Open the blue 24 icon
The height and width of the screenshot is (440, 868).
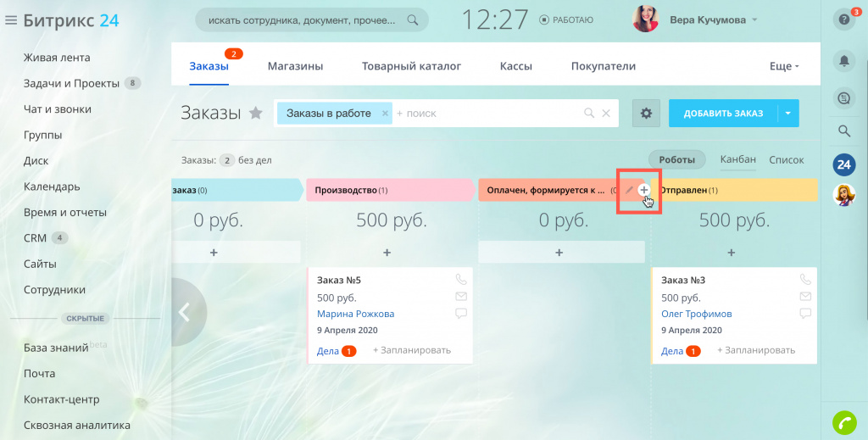pos(843,164)
